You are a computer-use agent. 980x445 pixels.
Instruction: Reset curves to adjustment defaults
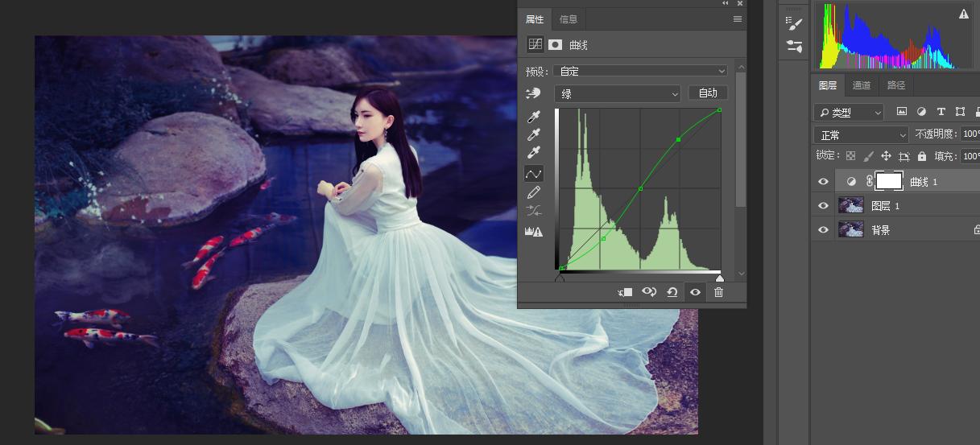(x=672, y=292)
